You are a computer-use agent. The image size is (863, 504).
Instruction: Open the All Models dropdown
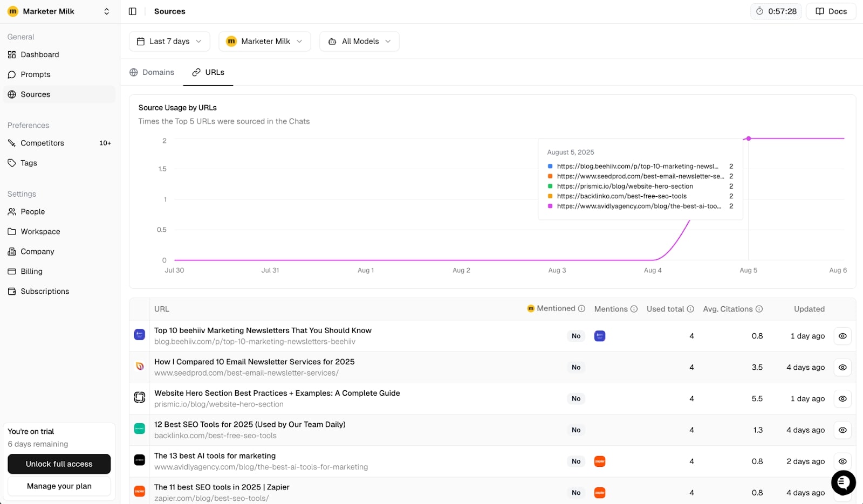[359, 41]
